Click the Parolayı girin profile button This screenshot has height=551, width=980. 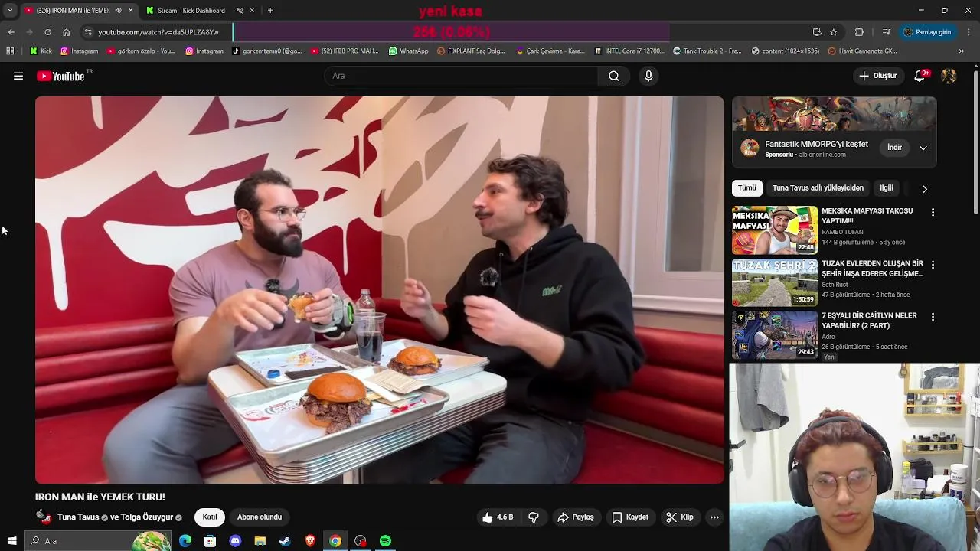(x=927, y=32)
